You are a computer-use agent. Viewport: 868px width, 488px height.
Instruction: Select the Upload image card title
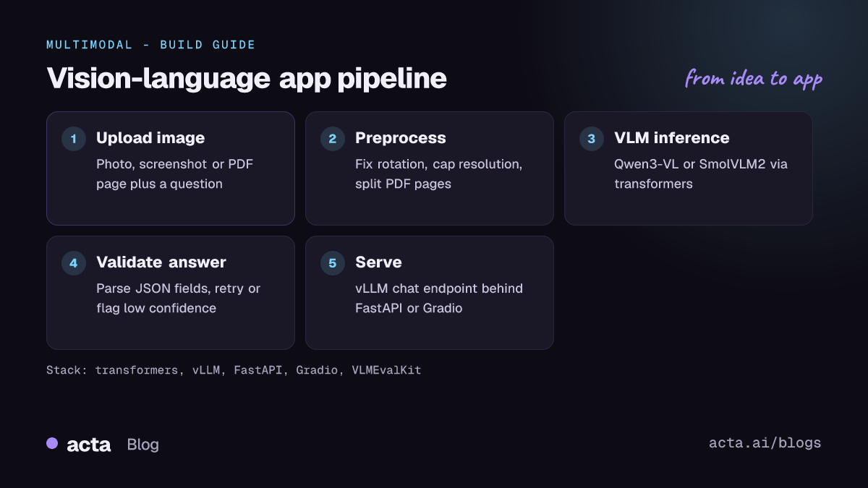point(150,138)
